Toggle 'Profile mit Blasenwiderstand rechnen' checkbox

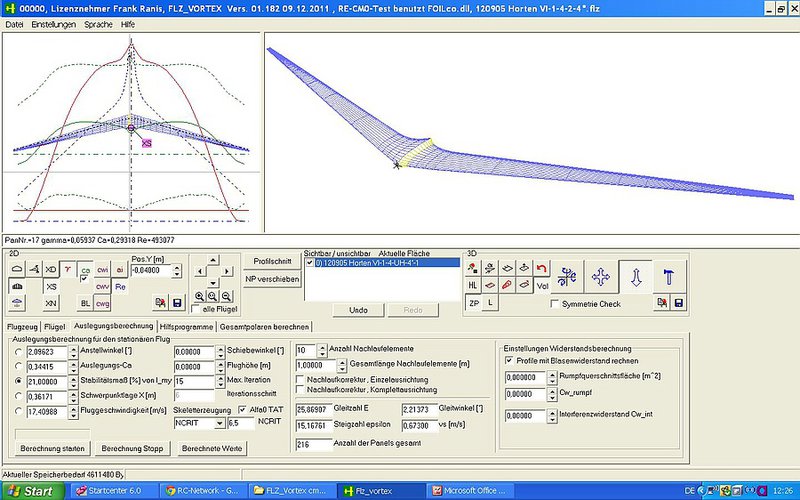(x=509, y=359)
